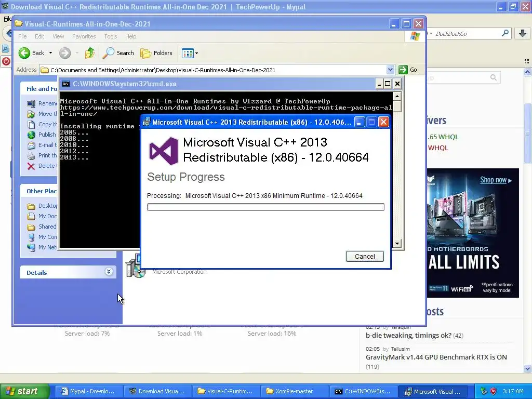Open My Computer in Other Places
Image resolution: width=532 pixels, height=399 pixels.
43,237
